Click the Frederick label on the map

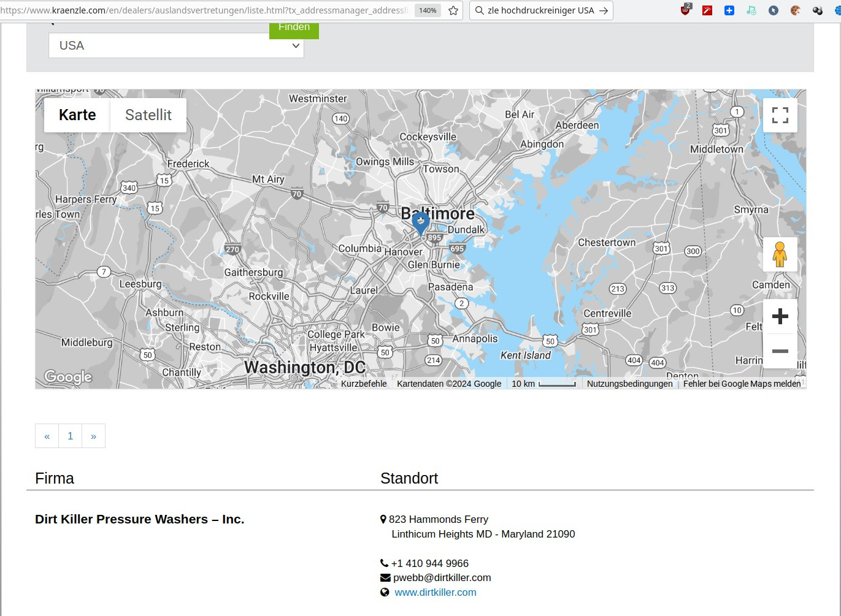[x=188, y=164]
